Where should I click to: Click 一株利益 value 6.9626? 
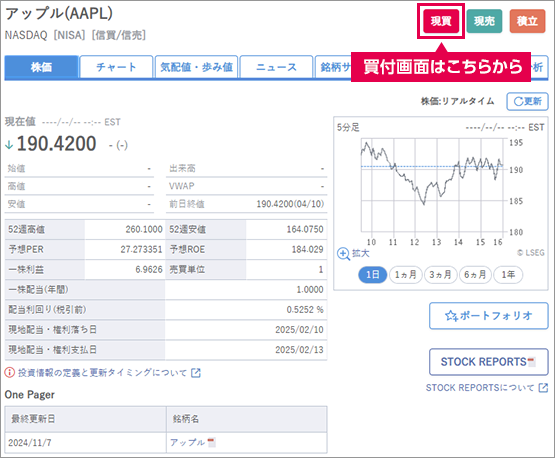tap(149, 270)
